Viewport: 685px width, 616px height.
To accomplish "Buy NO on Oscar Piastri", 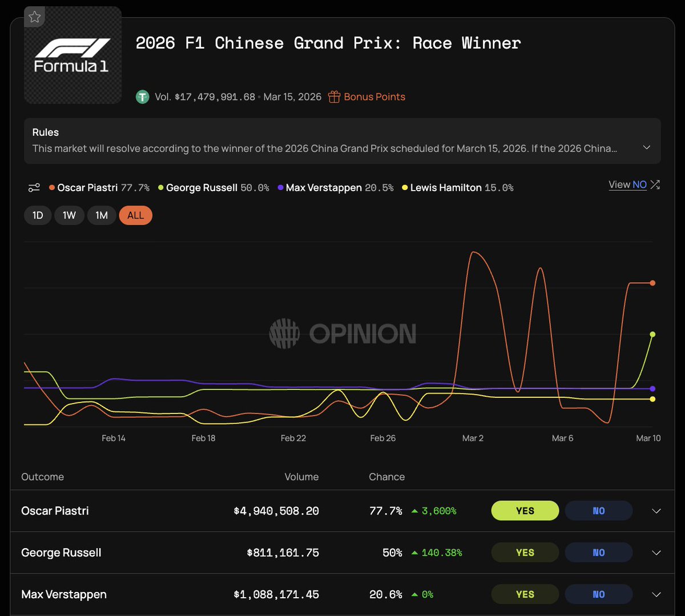I will [x=599, y=511].
